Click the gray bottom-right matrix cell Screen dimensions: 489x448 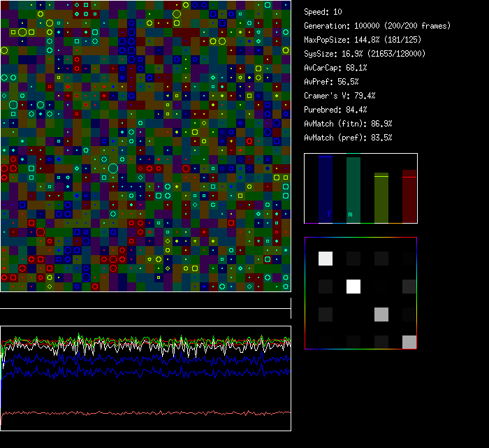(409, 342)
